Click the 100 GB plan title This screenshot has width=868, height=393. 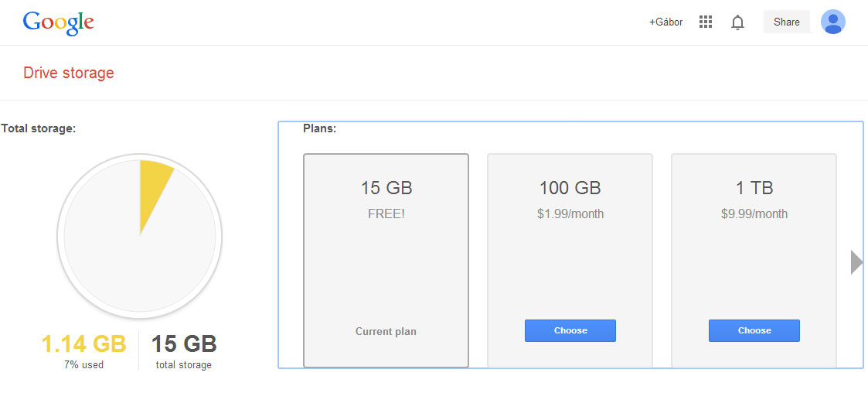(x=570, y=188)
